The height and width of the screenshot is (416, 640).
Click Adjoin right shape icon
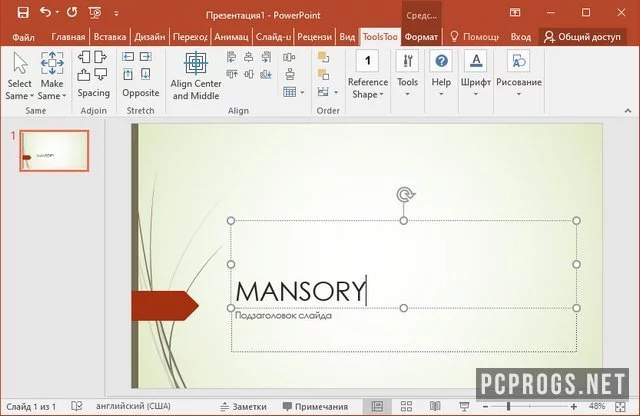tap(100, 57)
